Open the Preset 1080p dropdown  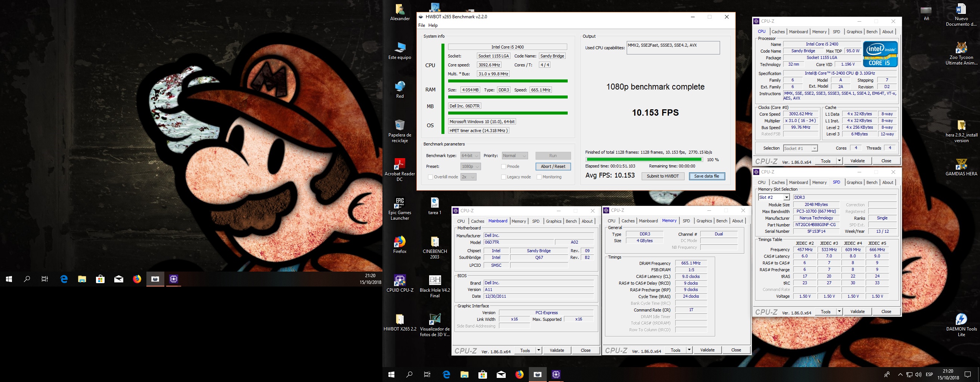point(471,166)
